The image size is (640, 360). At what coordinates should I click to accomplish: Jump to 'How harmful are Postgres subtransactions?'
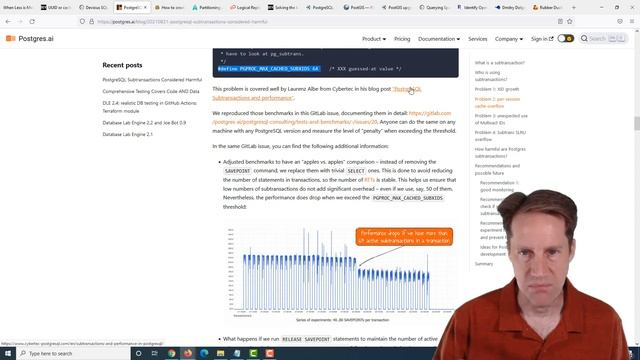pos(500,153)
